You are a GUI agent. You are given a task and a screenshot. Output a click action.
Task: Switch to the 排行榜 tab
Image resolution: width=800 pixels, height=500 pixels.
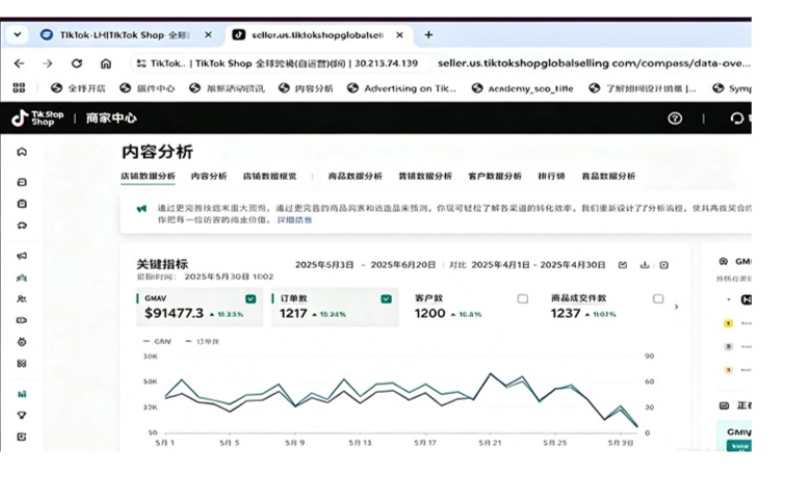pyautogui.click(x=551, y=176)
